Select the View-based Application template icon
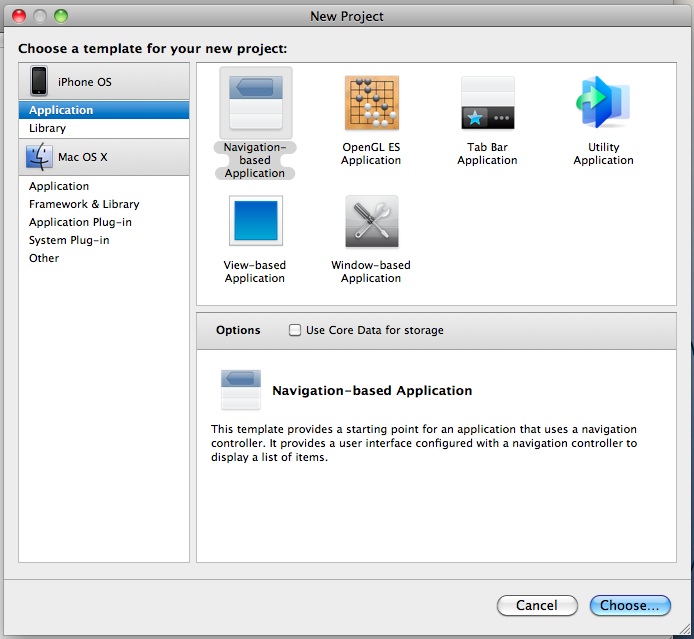 pos(256,221)
